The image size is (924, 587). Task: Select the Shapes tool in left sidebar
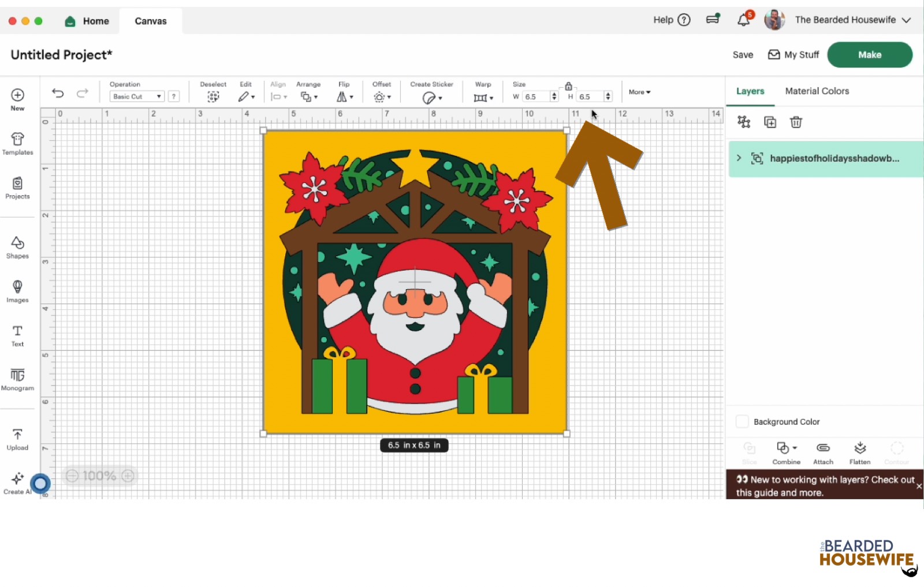17,247
